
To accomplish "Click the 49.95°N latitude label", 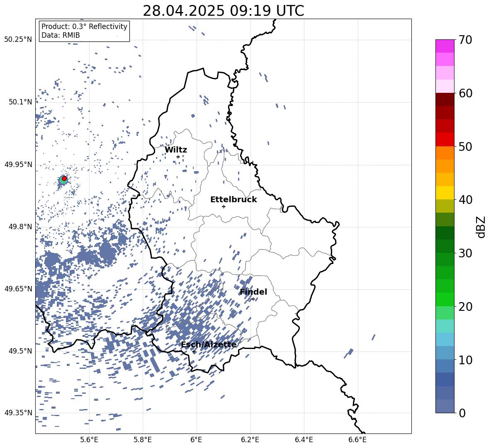I will point(18,165).
